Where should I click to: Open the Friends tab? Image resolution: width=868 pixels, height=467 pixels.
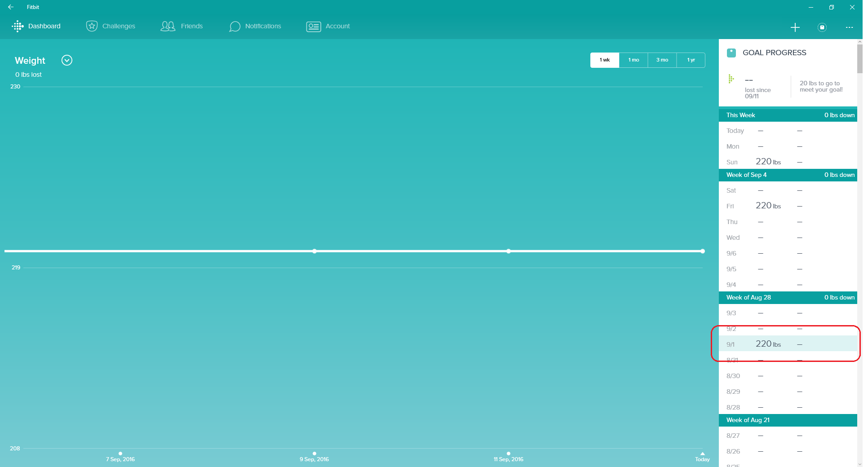click(182, 26)
